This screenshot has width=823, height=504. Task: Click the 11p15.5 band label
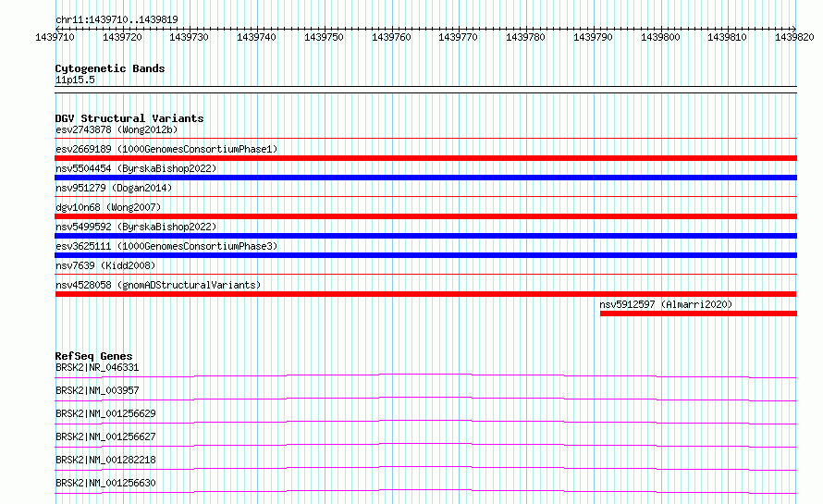pos(75,80)
